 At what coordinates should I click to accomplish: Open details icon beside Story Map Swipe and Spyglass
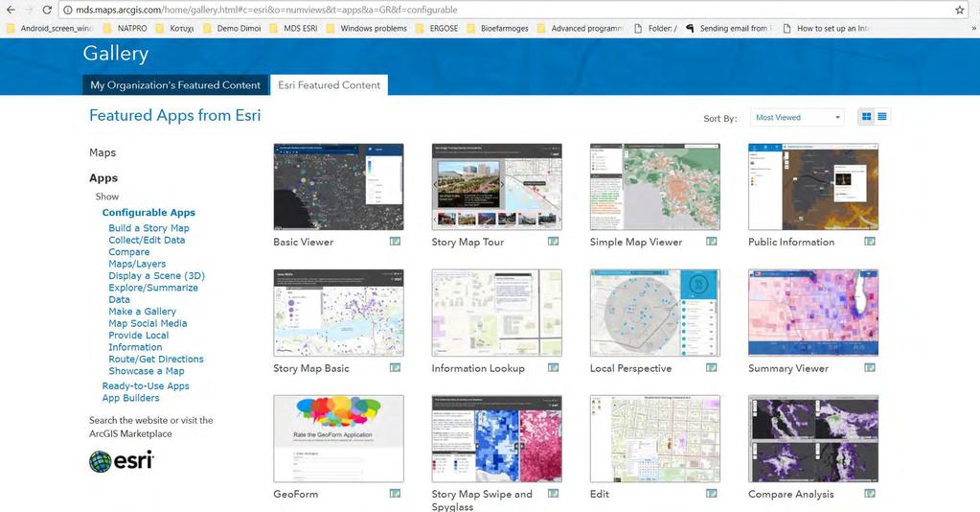pyautogui.click(x=553, y=493)
